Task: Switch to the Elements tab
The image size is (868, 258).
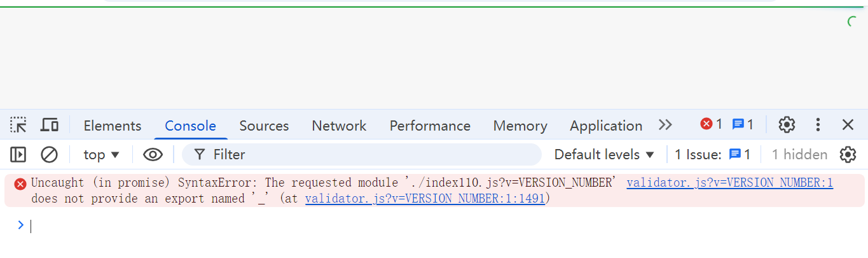Action: tap(113, 125)
